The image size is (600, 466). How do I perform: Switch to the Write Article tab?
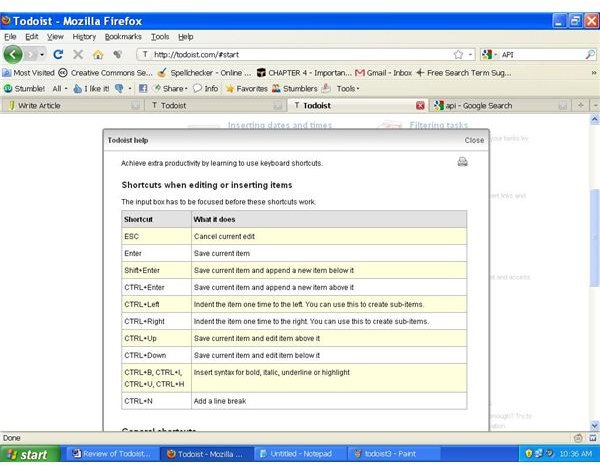click(x=73, y=106)
